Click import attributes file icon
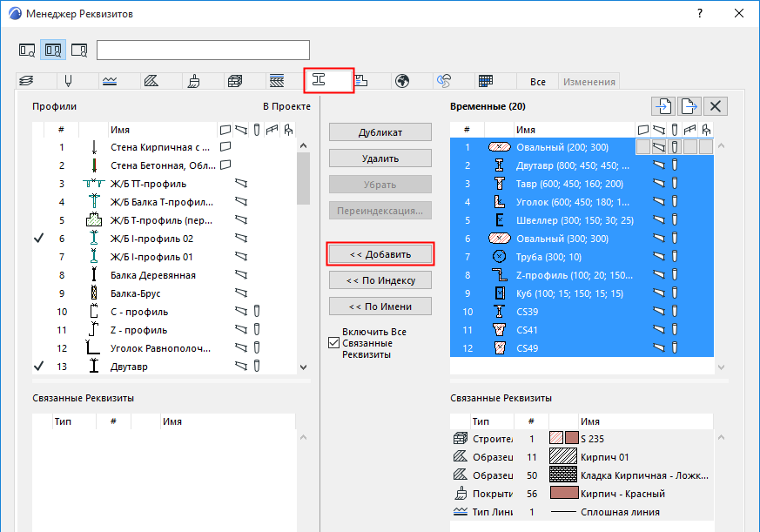The height and width of the screenshot is (532, 760). click(x=663, y=106)
